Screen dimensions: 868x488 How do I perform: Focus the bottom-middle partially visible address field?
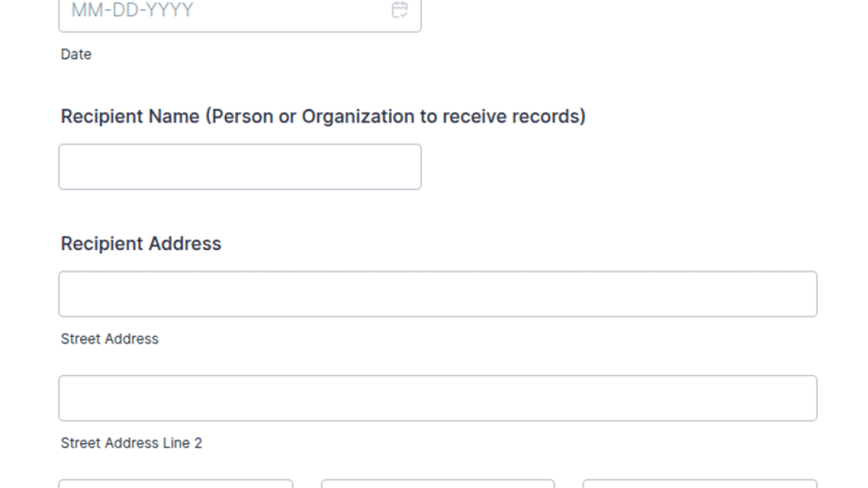[438, 484]
